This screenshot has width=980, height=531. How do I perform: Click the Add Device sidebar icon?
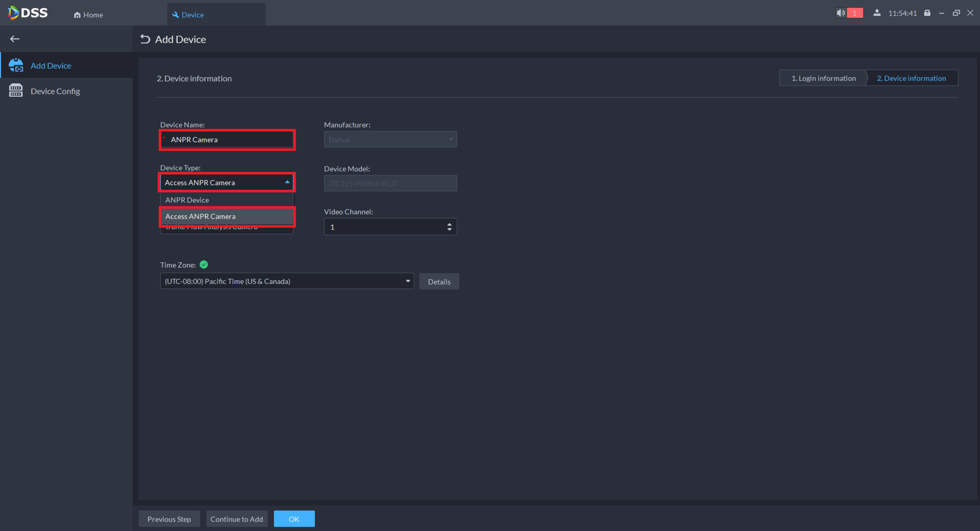click(x=16, y=65)
